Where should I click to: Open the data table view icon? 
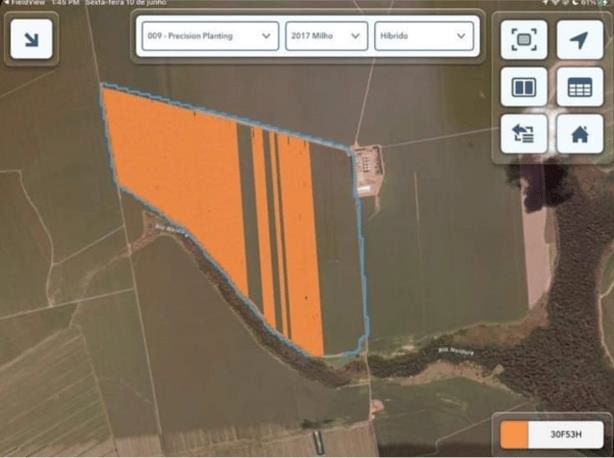(579, 87)
